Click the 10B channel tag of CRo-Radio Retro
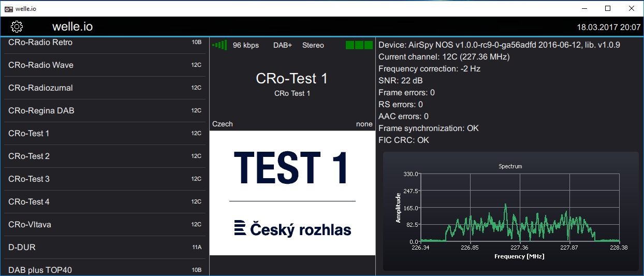This screenshot has height=276, width=644. pos(196,42)
